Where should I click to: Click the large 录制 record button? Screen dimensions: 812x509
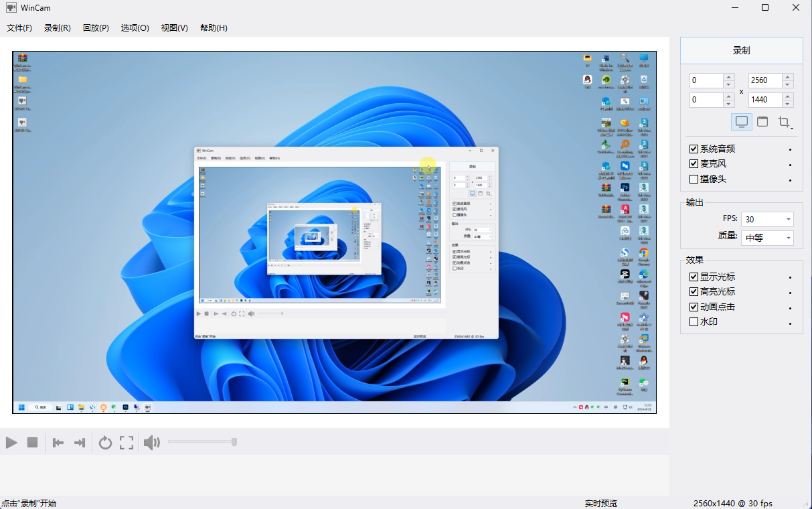[x=742, y=51]
